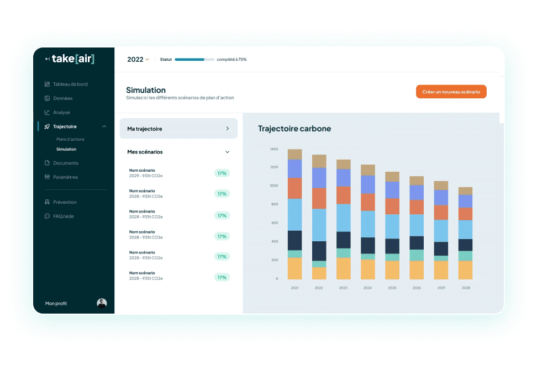Click the Tableau de bord dashboard icon

coord(48,84)
